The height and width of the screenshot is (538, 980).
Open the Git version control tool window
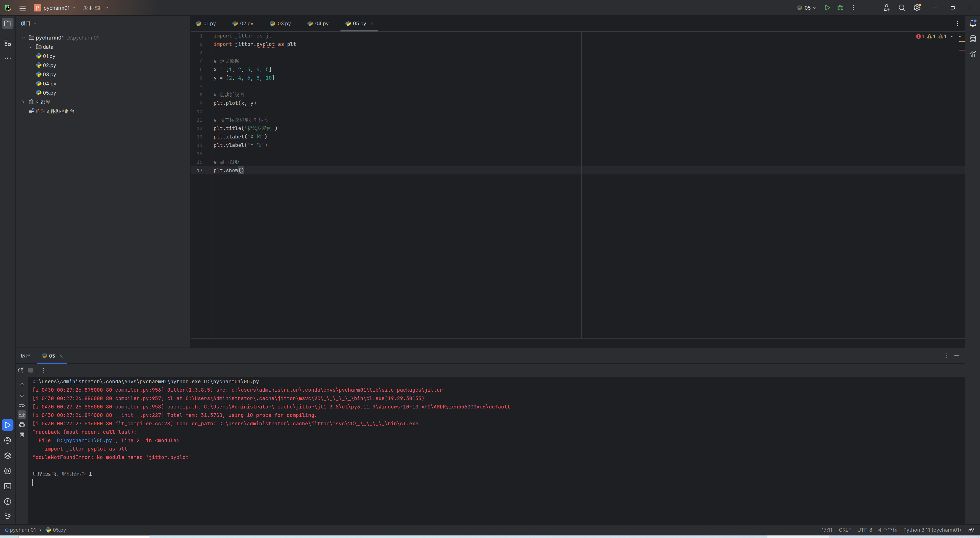(8, 517)
